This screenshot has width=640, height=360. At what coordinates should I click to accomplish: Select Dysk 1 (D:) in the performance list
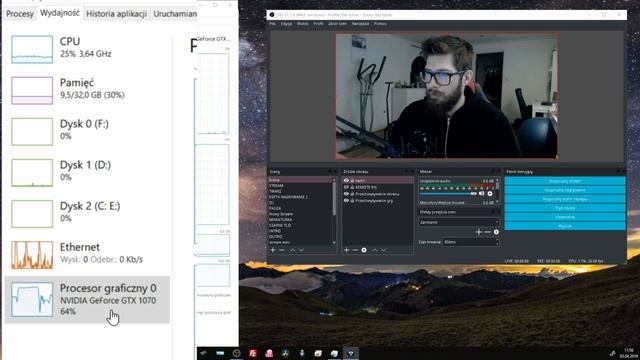point(87,172)
